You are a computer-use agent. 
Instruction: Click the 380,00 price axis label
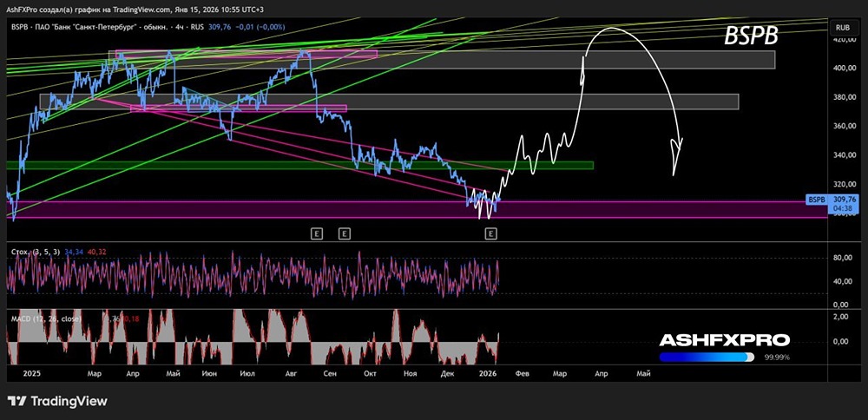tap(845, 97)
